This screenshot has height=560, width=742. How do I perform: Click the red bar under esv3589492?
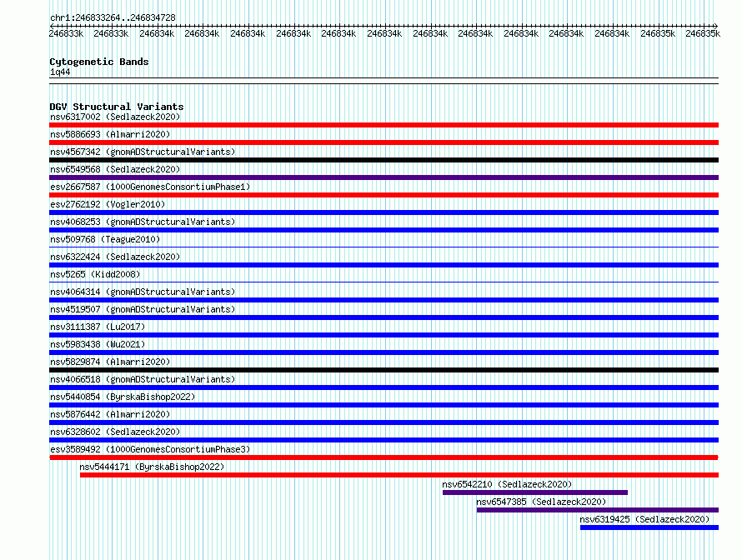(384, 457)
